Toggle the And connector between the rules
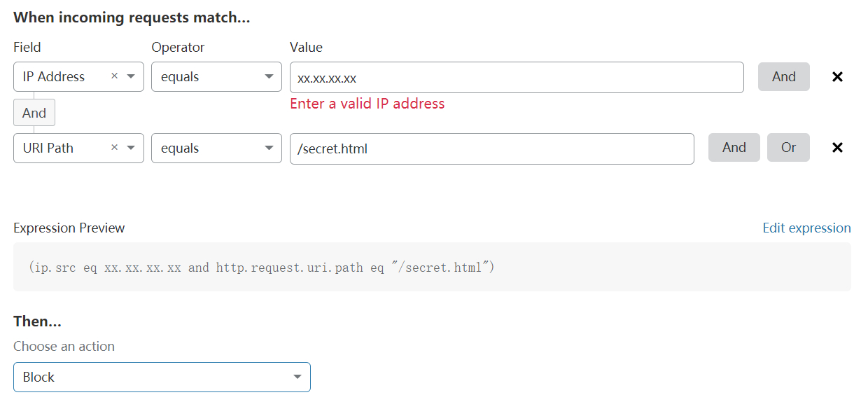This screenshot has height=409, width=868. [34, 113]
